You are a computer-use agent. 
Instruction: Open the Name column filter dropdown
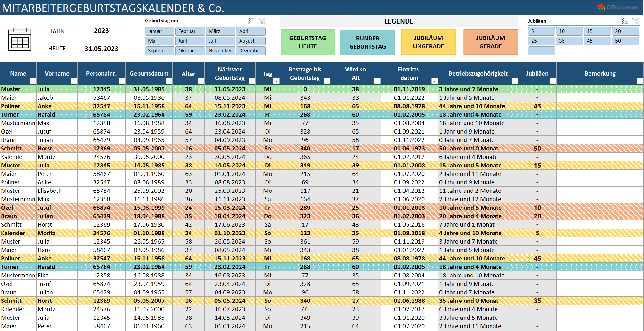(33, 81)
